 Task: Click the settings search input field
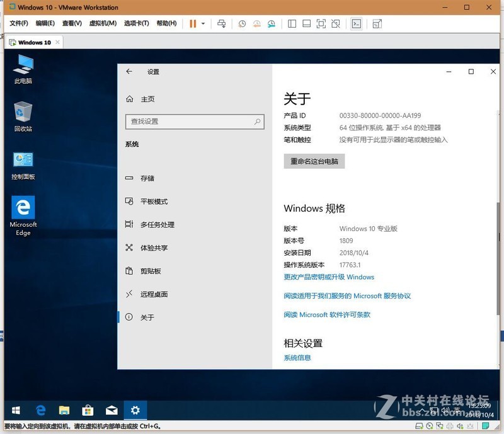194,122
